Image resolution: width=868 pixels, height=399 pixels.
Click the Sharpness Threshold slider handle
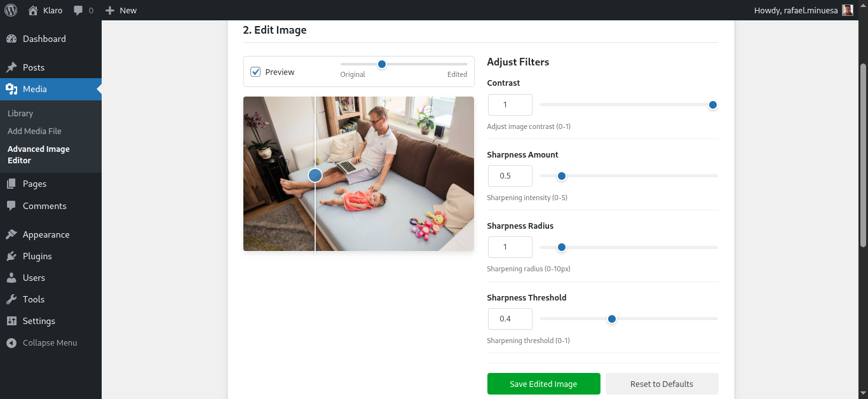click(612, 319)
